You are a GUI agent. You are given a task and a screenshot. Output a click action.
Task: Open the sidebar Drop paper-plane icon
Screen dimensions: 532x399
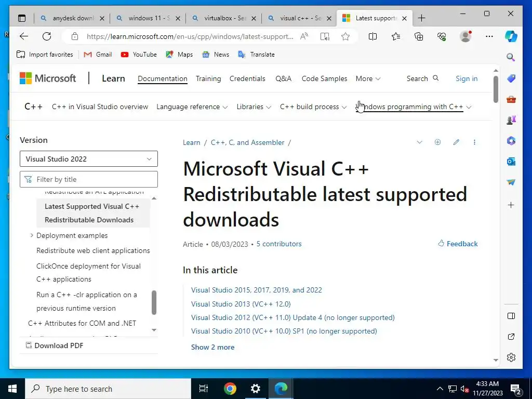tap(511, 182)
